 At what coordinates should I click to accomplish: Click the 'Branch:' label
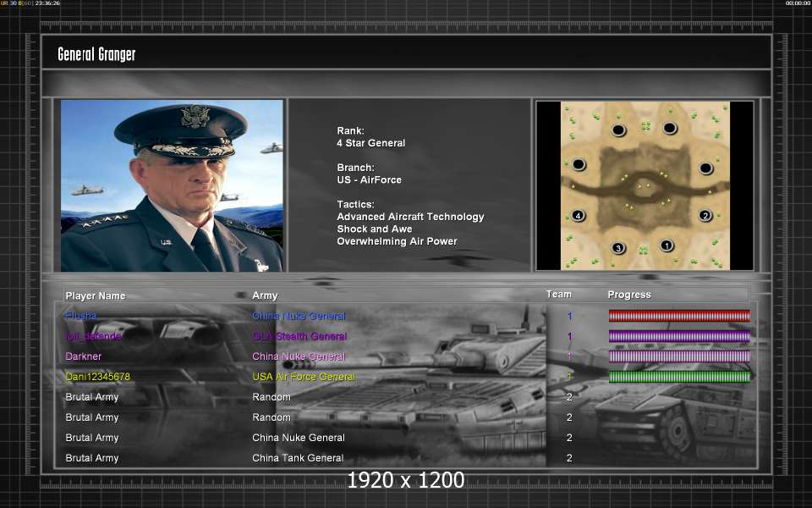(355, 168)
